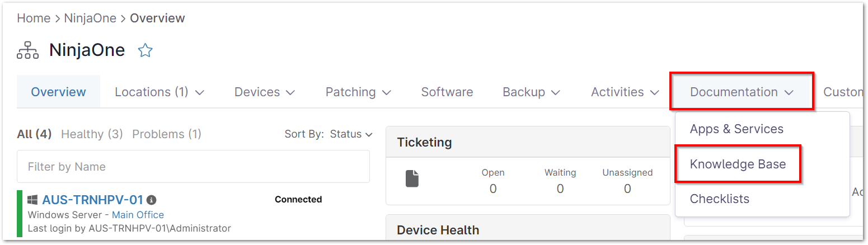Change the Sort By Status dropdown

(x=351, y=134)
